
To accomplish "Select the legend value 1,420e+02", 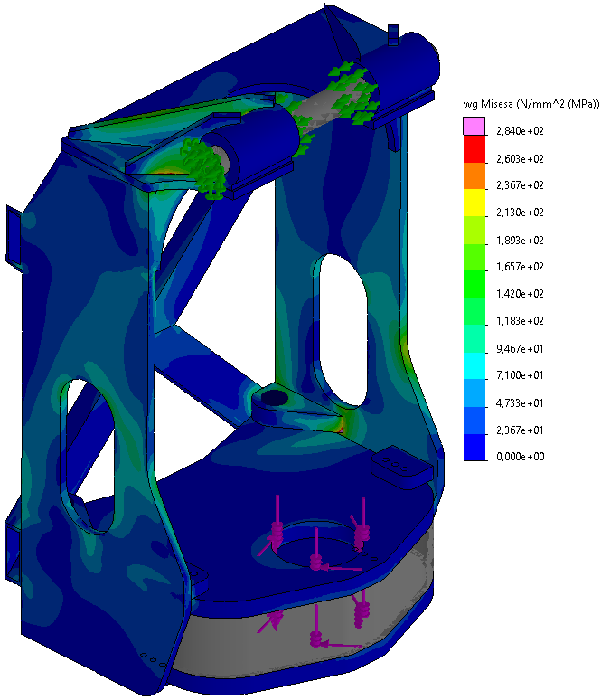I will 518,295.
